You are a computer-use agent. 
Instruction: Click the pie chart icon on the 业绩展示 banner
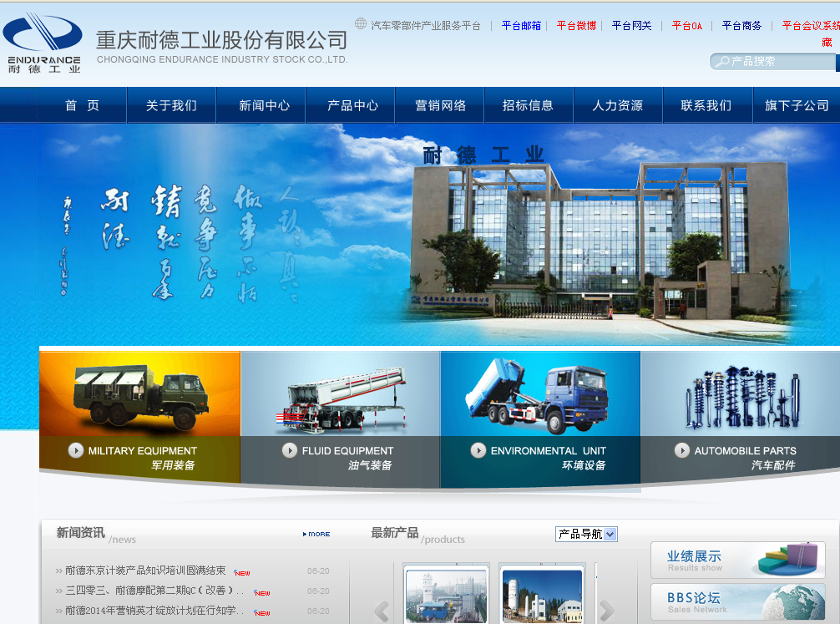pyautogui.click(x=787, y=559)
